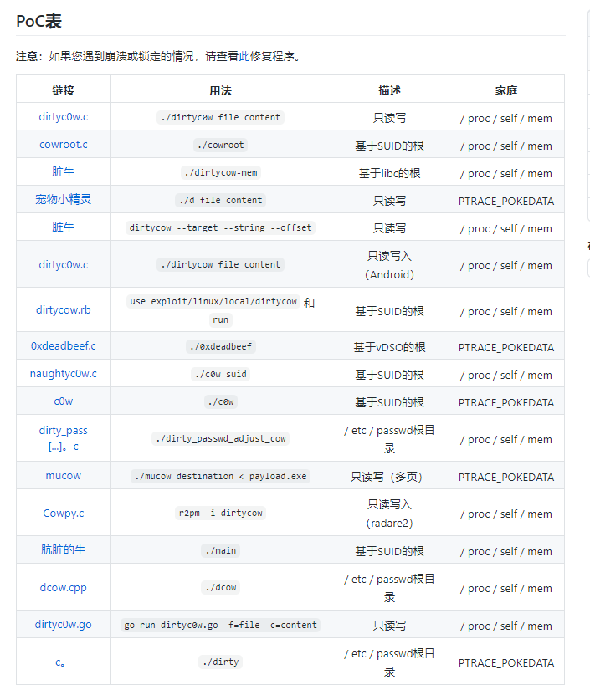The height and width of the screenshot is (700, 590).
Task: Click the r2pm -i dirtycow code
Action: pyautogui.click(x=221, y=514)
